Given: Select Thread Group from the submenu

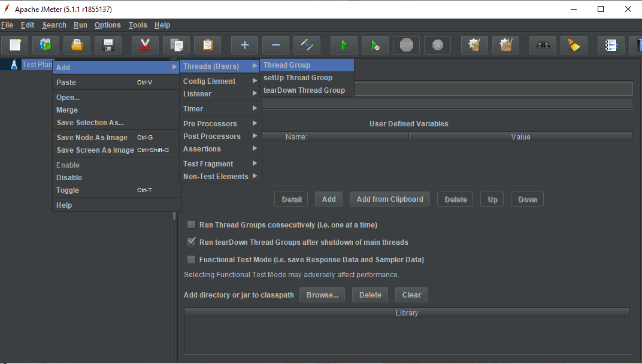Looking at the screenshot, I should (307, 65).
